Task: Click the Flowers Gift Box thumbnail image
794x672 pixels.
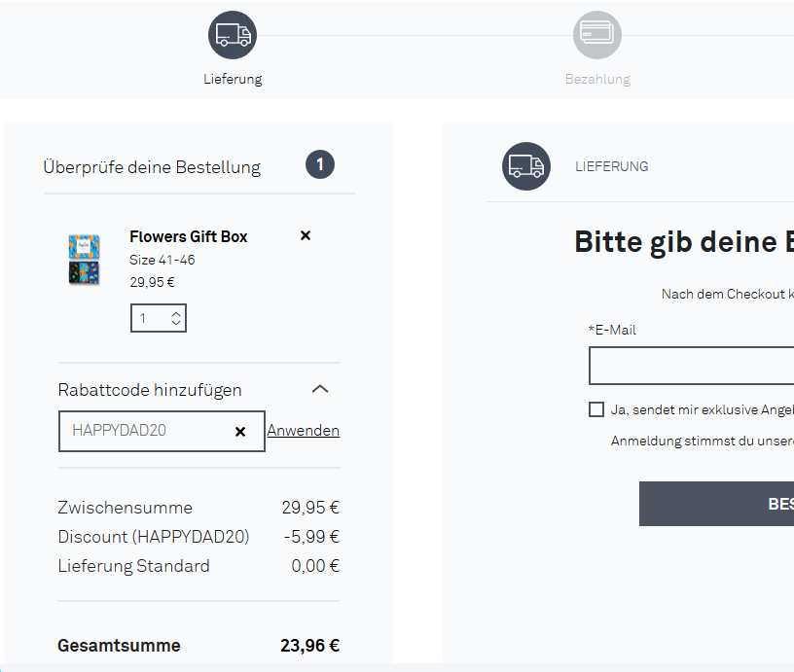Action: click(84, 259)
